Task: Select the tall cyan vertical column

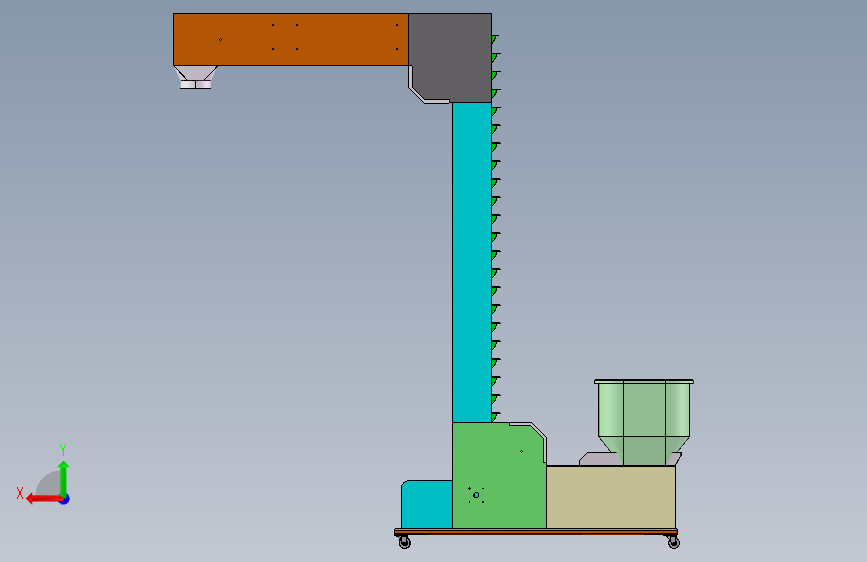Action: (x=472, y=262)
